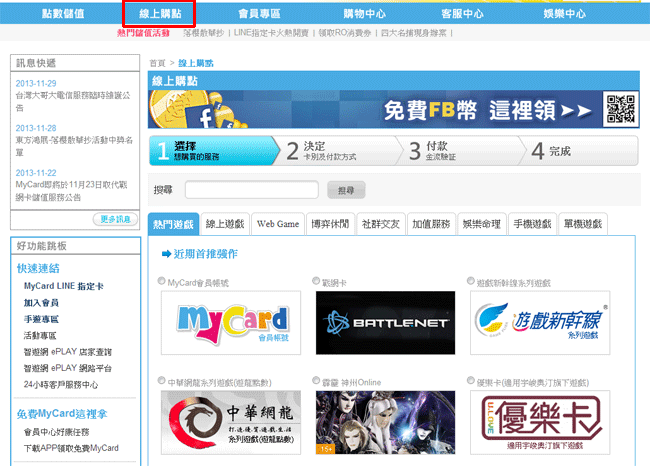
Task: Switch to the 娛樂命理 tab
Action: [482, 224]
